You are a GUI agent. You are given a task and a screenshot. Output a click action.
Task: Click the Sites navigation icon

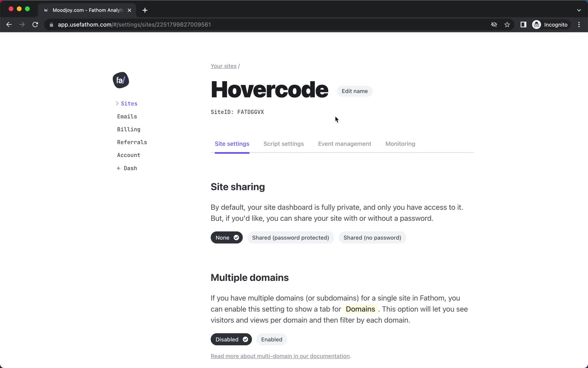tap(117, 103)
